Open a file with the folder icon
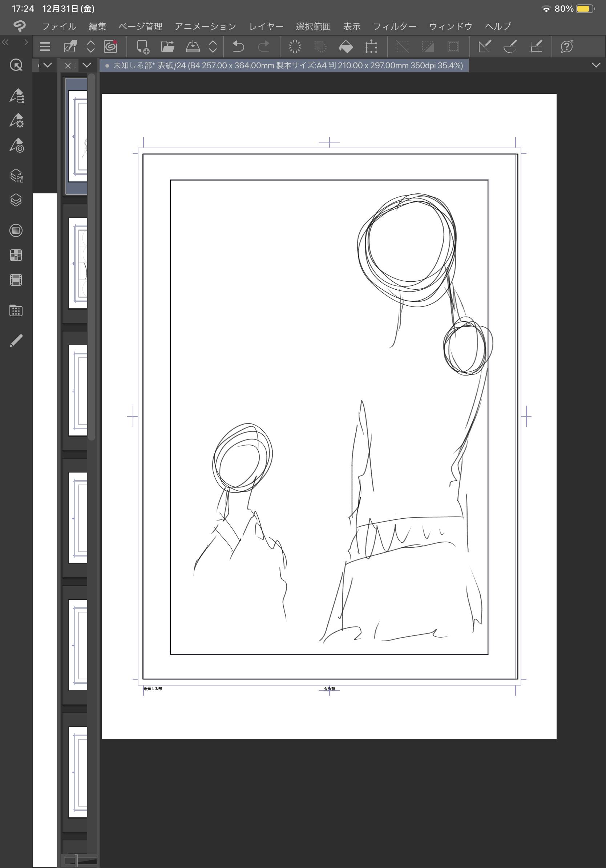The width and height of the screenshot is (606, 868). point(167,47)
